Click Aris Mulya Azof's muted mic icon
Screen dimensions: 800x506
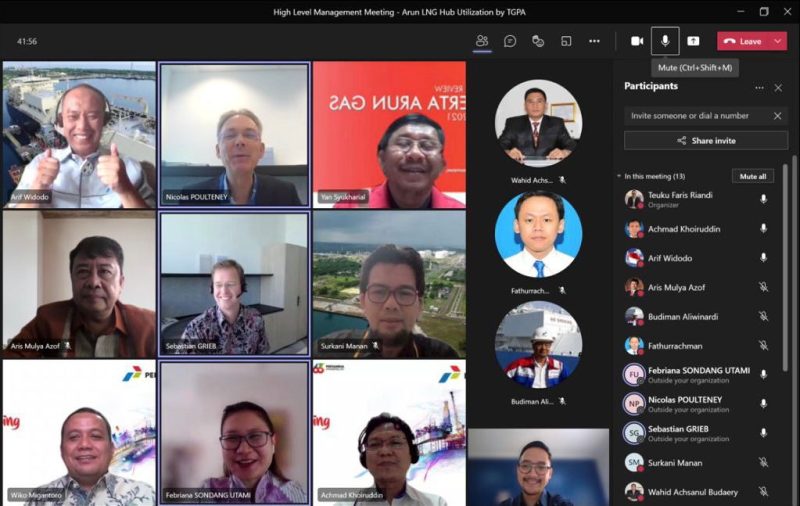tap(763, 287)
